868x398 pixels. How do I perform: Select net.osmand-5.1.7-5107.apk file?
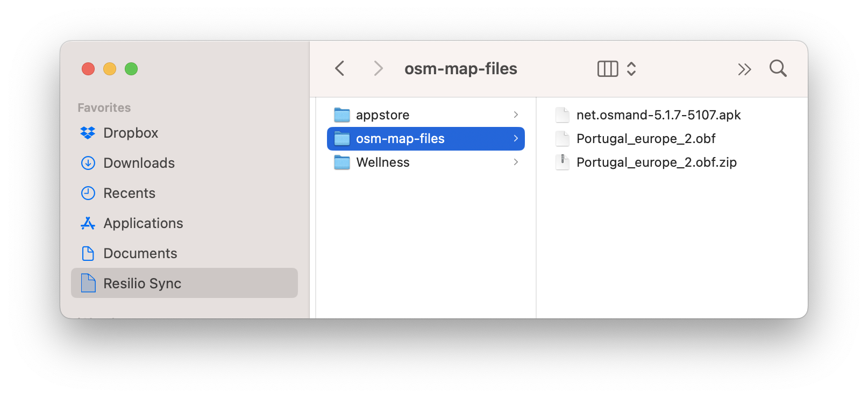pyautogui.click(x=658, y=115)
